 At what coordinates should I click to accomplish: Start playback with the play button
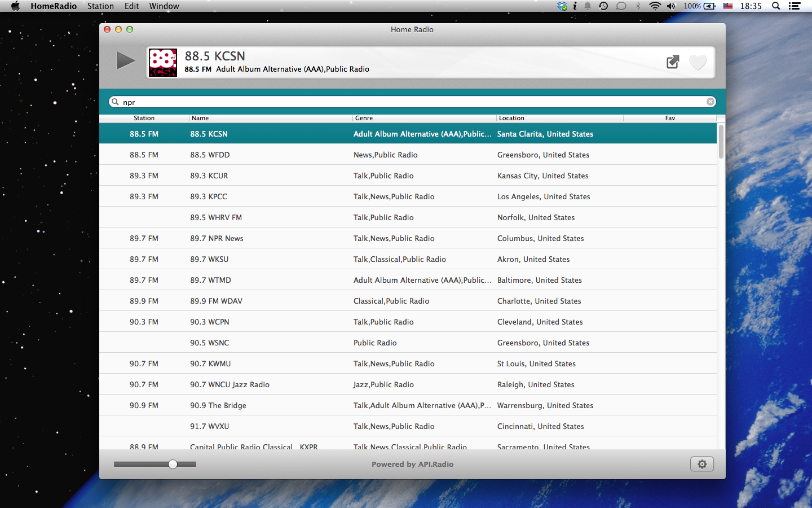pos(126,60)
